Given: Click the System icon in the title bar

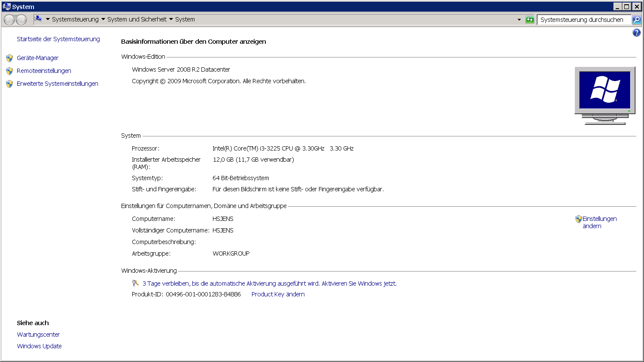Looking at the screenshot, I should point(6,6).
